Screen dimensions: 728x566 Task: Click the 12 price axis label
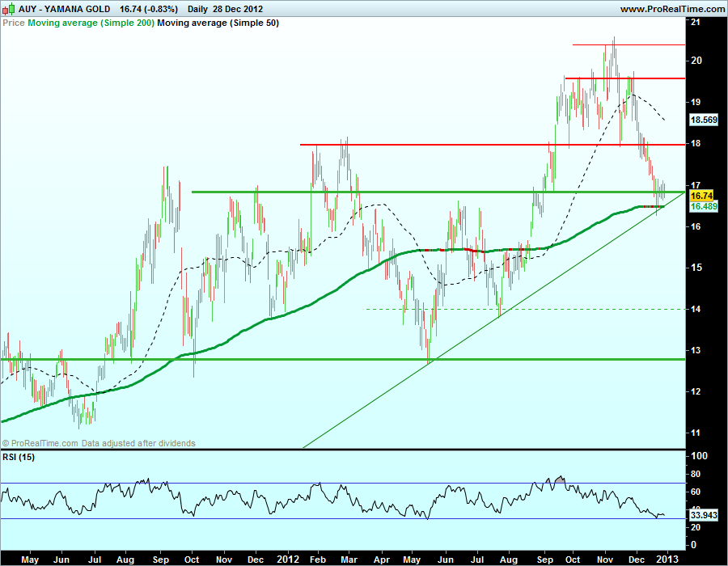point(696,391)
